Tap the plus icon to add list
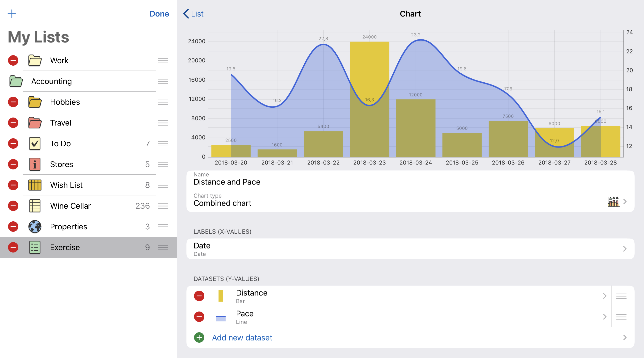Screen dimensions: 644x358 pos(12,13)
